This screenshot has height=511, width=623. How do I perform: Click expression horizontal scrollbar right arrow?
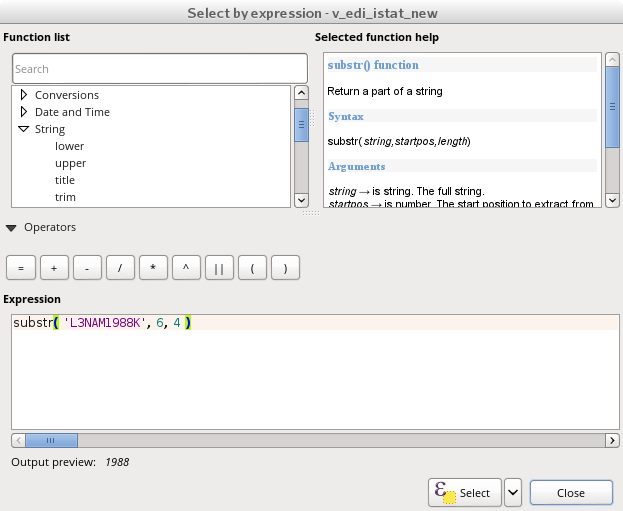pyautogui.click(x=612, y=440)
